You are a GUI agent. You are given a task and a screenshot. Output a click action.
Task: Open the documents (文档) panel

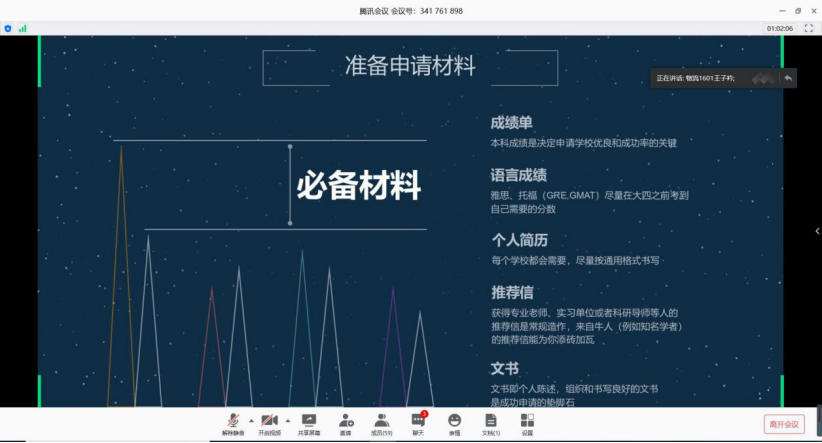(x=490, y=423)
